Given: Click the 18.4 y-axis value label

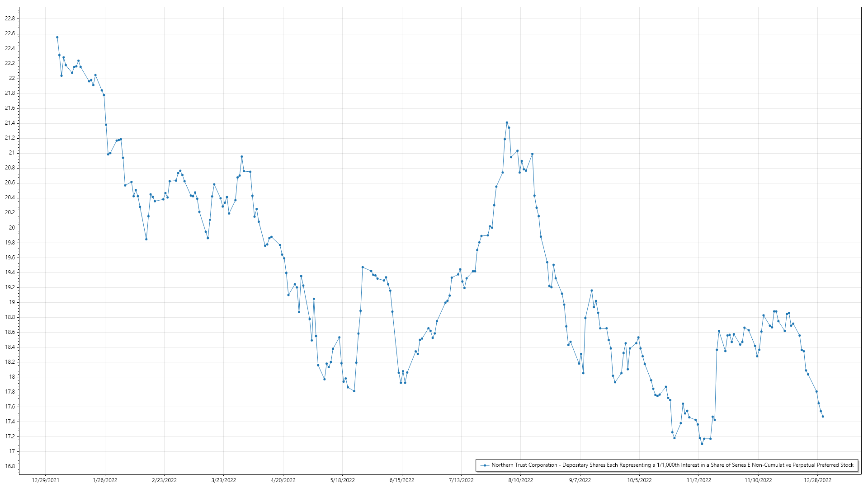Looking at the screenshot, I should (x=10, y=347).
